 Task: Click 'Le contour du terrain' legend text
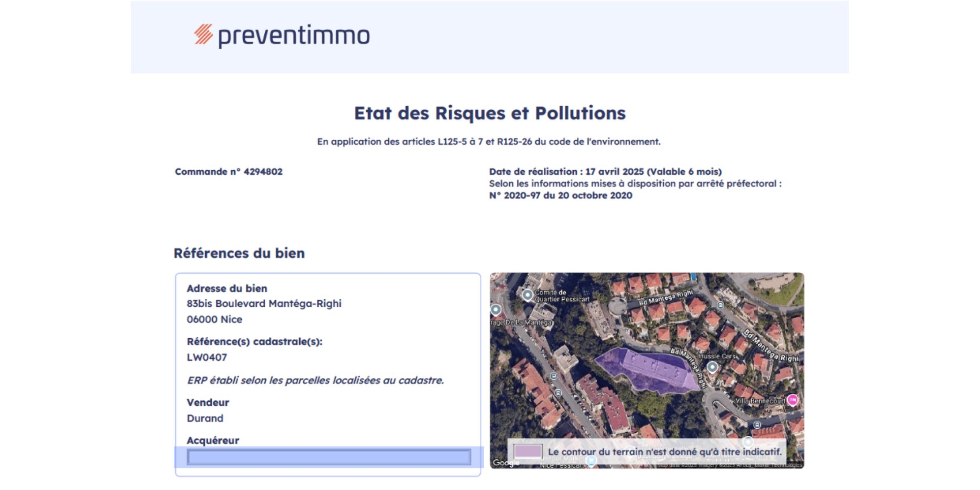pyautogui.click(x=665, y=451)
